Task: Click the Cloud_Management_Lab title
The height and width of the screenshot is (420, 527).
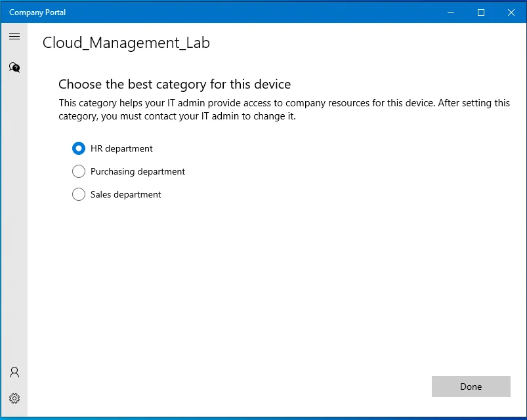Action: click(126, 43)
